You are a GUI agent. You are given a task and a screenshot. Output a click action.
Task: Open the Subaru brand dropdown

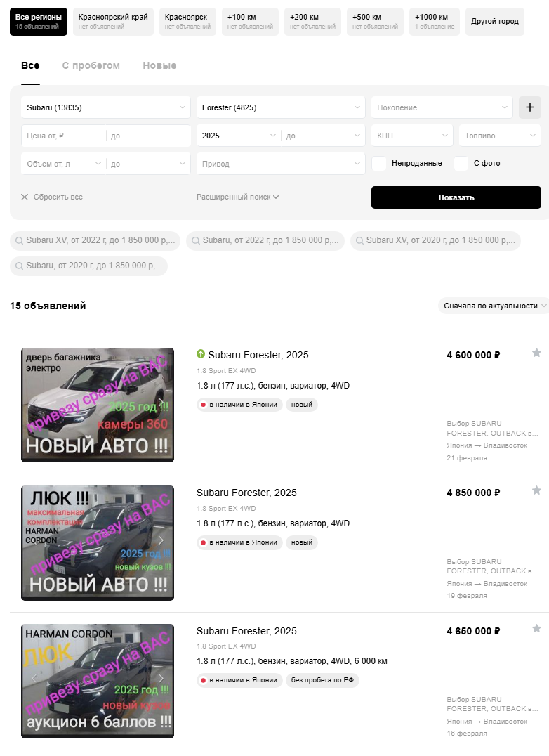tap(105, 107)
